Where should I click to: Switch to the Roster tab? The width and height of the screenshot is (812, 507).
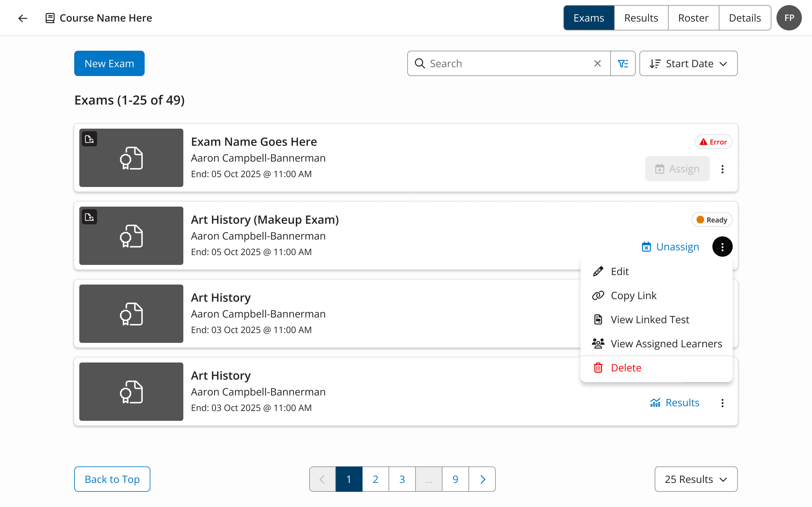pos(693,18)
